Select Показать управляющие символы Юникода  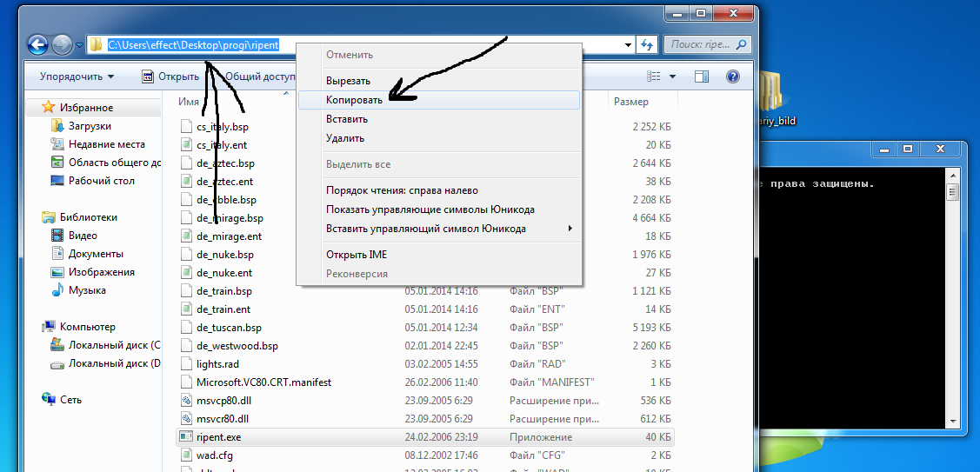pos(439,209)
